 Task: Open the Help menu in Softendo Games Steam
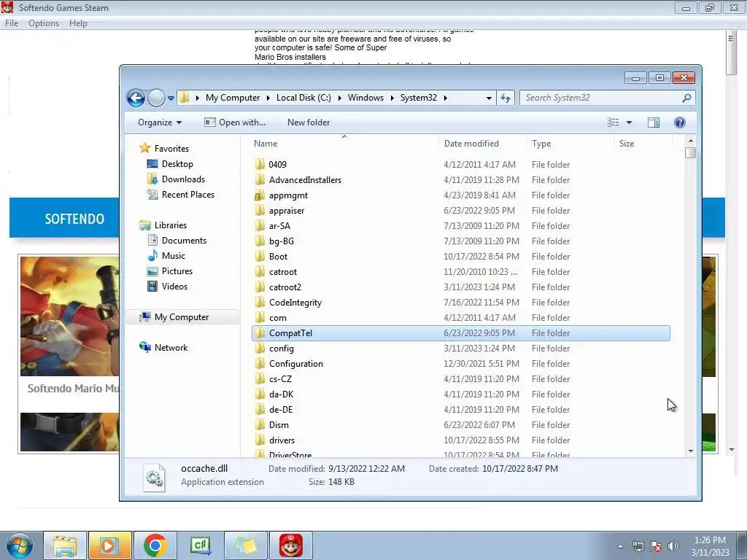coord(78,23)
